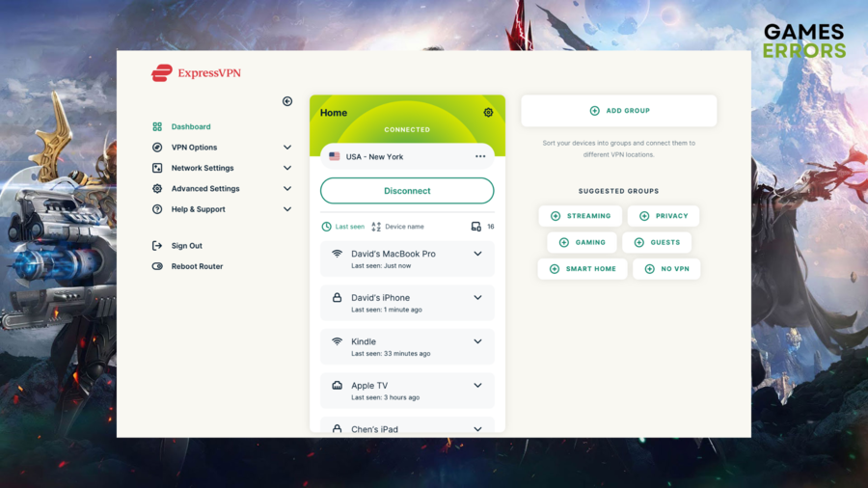Click the ExpressVPN logo

196,73
